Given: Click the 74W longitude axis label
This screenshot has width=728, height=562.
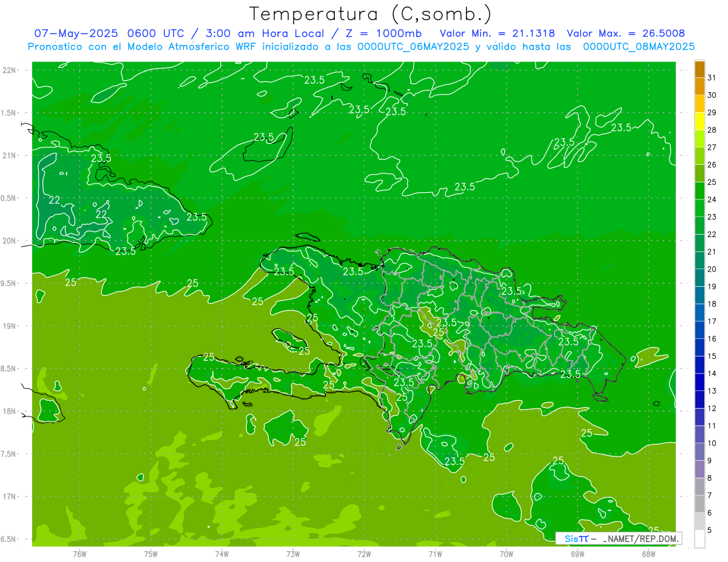Looking at the screenshot, I should (x=222, y=554).
